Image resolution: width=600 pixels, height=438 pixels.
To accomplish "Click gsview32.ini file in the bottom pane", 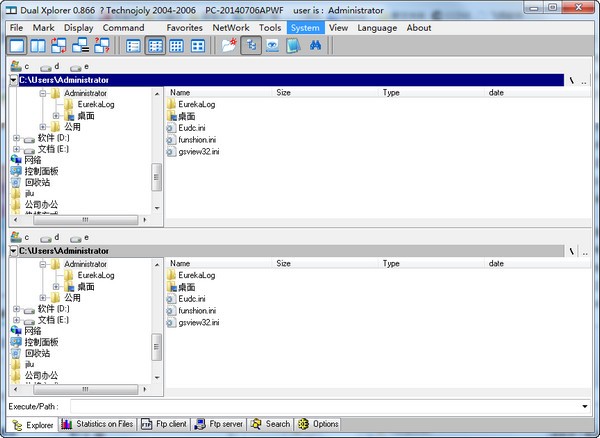I will coord(199,322).
